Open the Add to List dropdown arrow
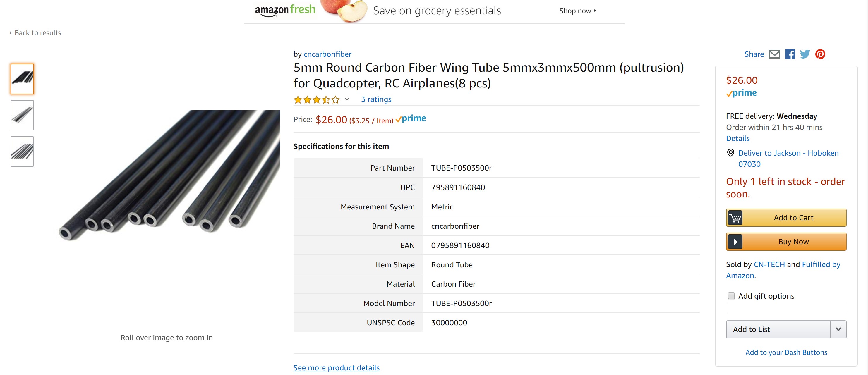This screenshot has width=868, height=375. click(x=838, y=329)
